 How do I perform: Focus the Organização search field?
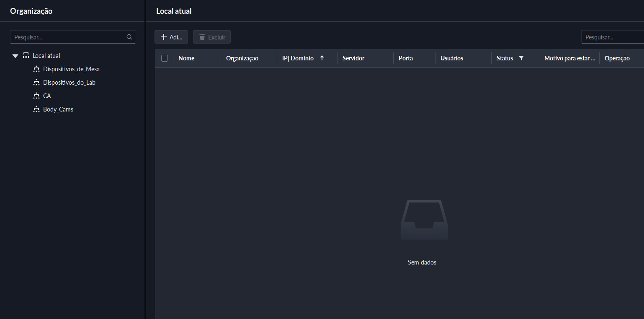pyautogui.click(x=69, y=37)
